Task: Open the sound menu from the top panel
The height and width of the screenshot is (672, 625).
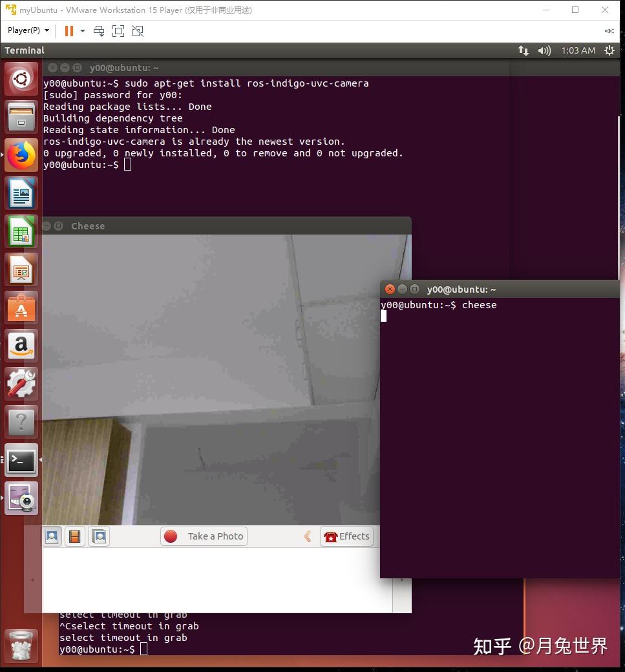Action: pos(544,50)
